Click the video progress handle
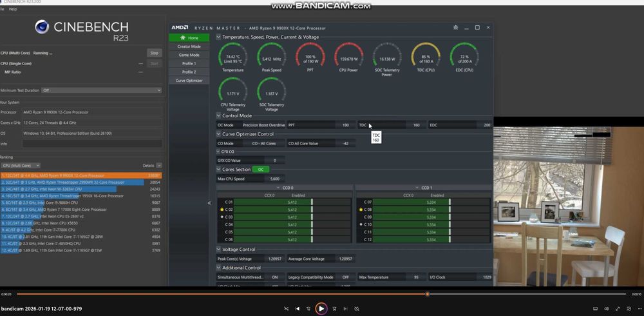 click(428, 294)
